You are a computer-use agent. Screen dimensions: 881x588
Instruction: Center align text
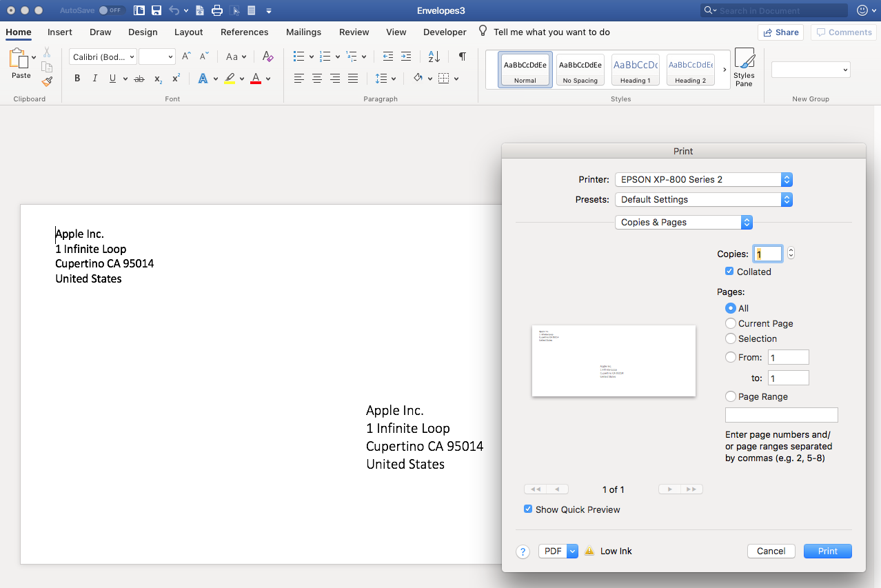(x=317, y=79)
